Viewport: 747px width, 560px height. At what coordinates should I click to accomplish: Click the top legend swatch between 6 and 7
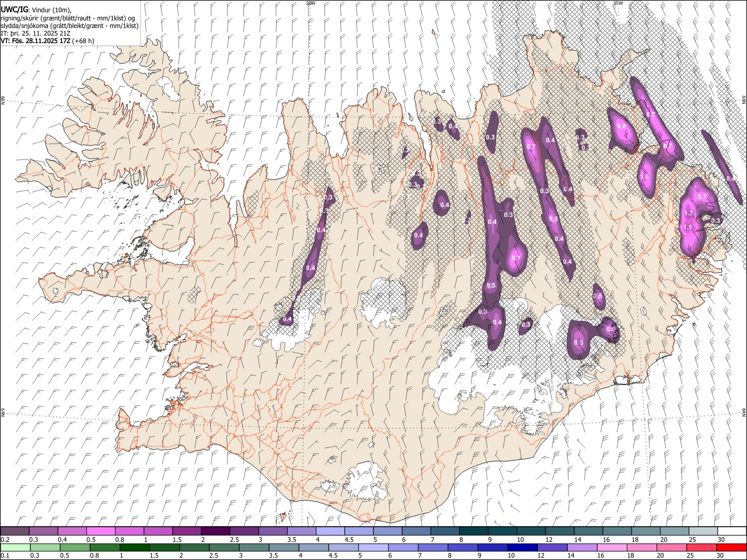tap(416, 531)
